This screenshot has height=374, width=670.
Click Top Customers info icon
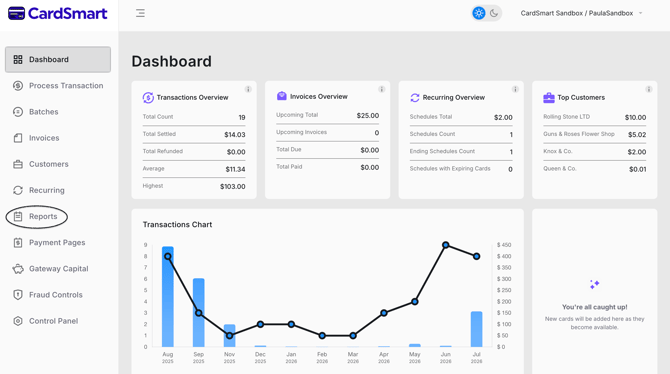[649, 89]
